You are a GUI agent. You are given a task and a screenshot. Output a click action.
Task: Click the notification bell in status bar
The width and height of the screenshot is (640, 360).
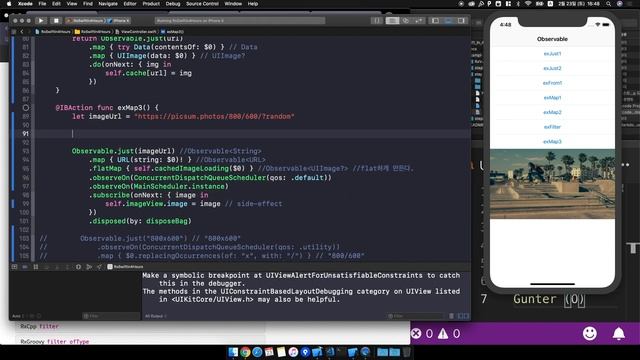[619, 333]
